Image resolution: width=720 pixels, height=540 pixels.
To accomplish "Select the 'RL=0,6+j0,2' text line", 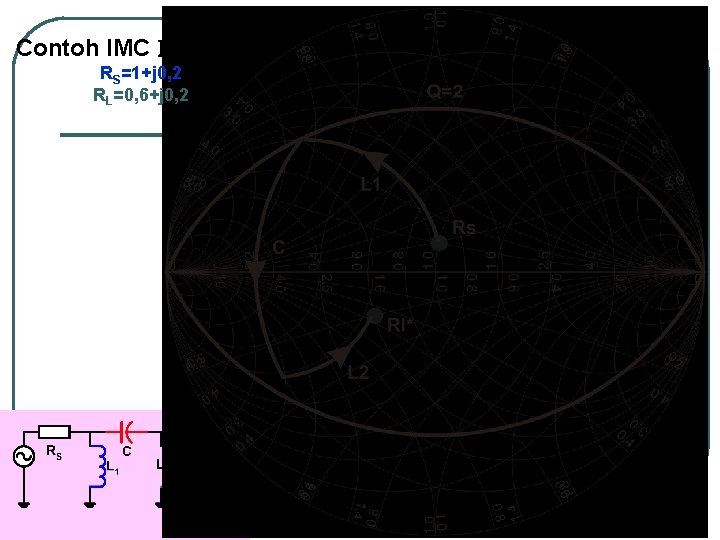I will (141, 95).
